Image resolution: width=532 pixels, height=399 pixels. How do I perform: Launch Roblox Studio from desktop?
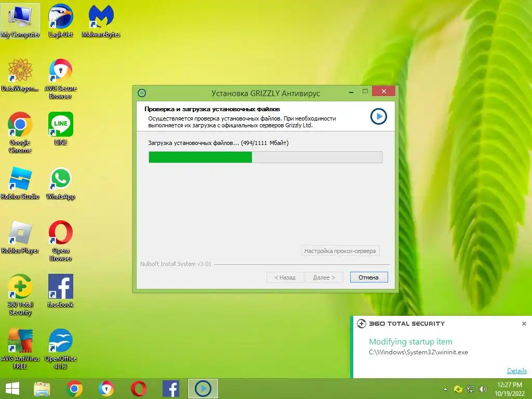pos(20,183)
